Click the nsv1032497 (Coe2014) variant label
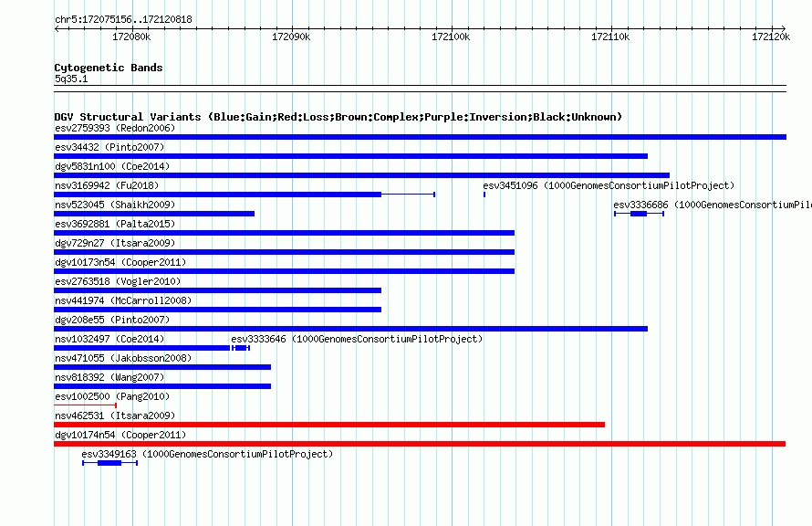 click(109, 339)
